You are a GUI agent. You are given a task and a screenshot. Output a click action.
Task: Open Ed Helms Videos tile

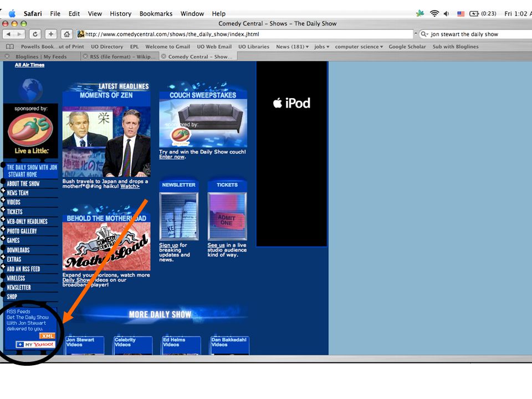(x=182, y=345)
